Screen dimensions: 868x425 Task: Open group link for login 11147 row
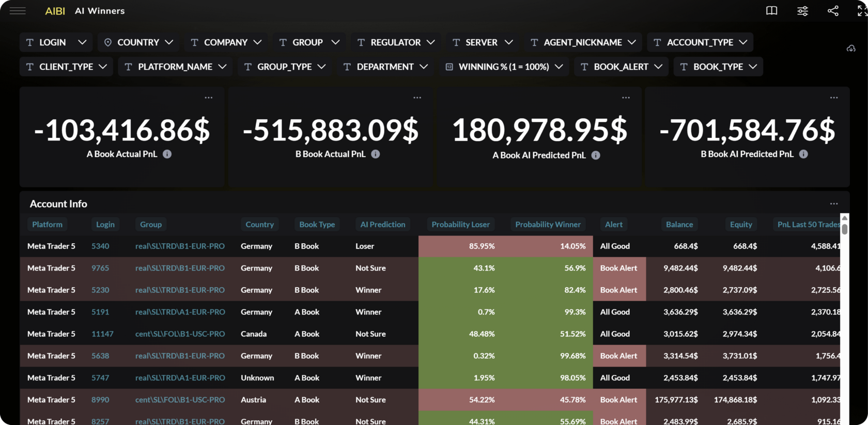pyautogui.click(x=180, y=334)
